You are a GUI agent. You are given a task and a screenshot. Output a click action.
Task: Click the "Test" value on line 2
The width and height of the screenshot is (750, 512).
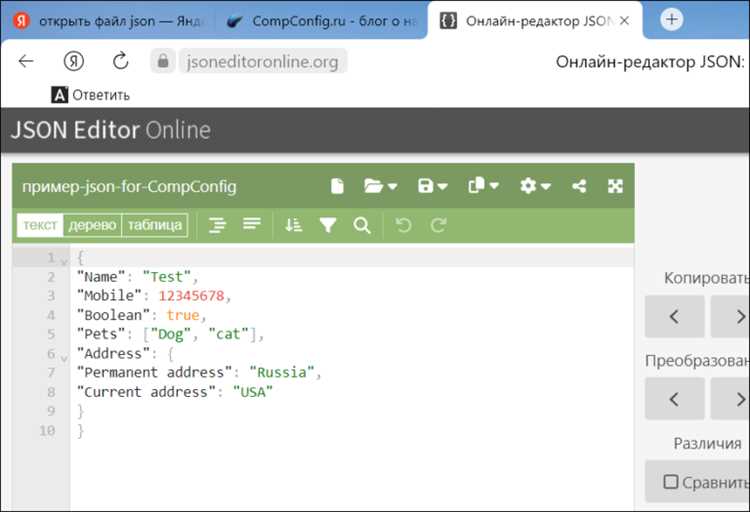167,277
